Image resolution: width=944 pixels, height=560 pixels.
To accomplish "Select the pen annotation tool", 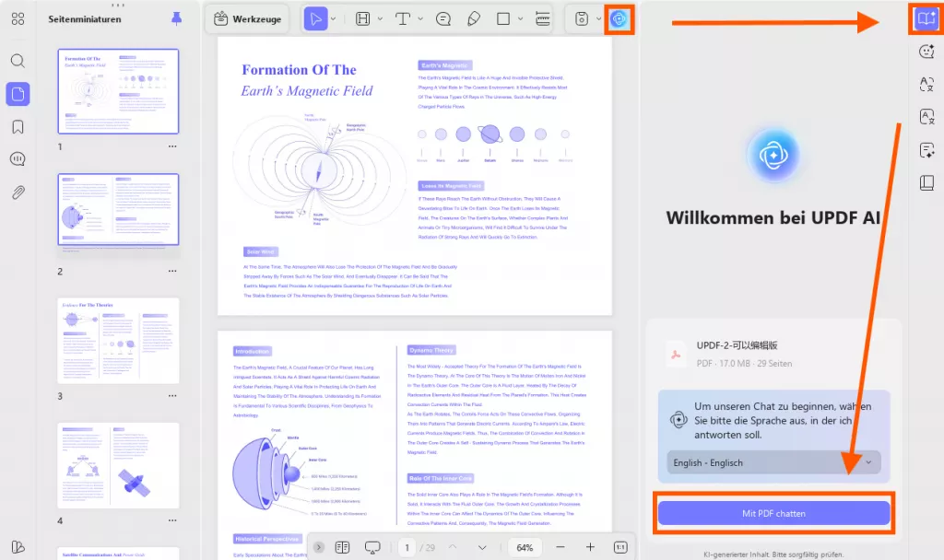I will 474,18.
